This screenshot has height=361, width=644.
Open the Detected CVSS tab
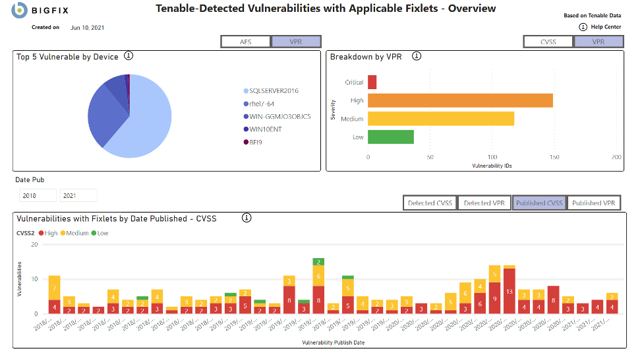pos(430,203)
